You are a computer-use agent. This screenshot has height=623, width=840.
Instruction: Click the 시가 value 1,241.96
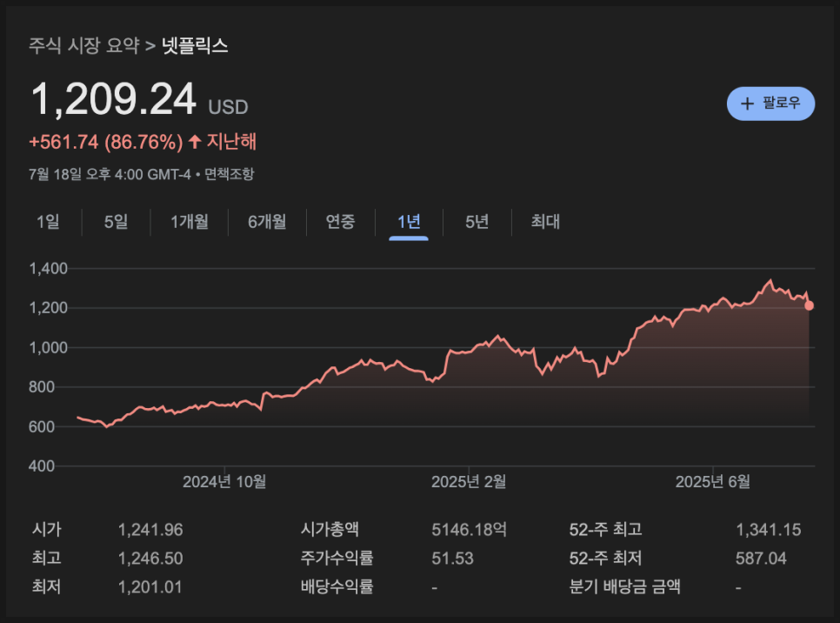point(150,530)
